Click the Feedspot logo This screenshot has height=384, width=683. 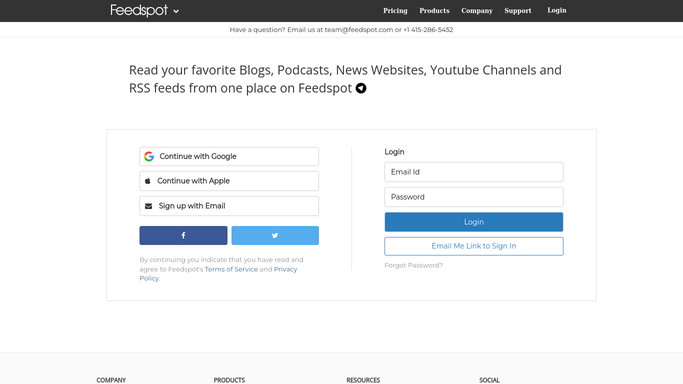139,10
